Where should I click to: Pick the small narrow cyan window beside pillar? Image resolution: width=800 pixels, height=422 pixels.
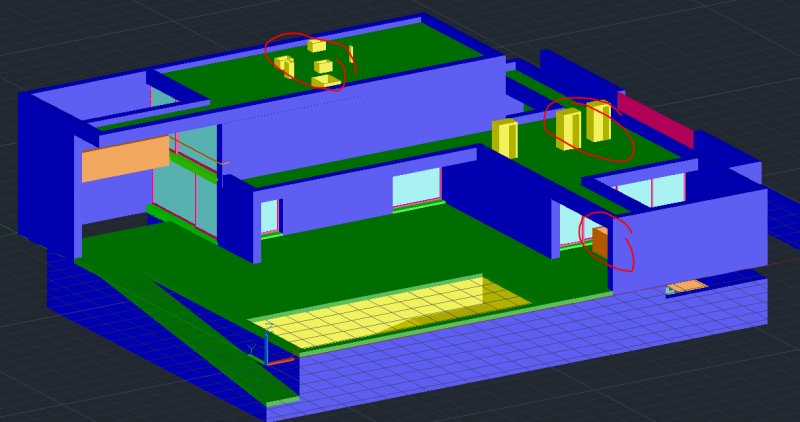pyautogui.click(x=270, y=217)
